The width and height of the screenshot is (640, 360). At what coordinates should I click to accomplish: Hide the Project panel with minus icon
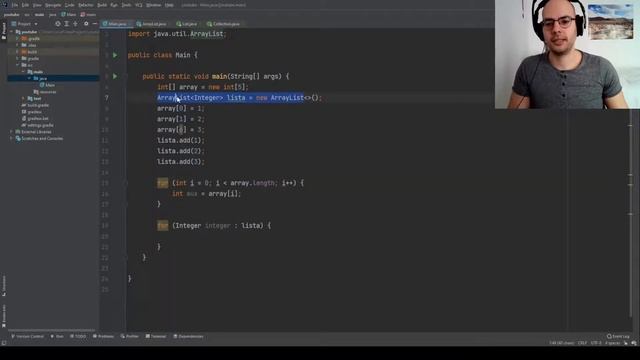point(95,24)
